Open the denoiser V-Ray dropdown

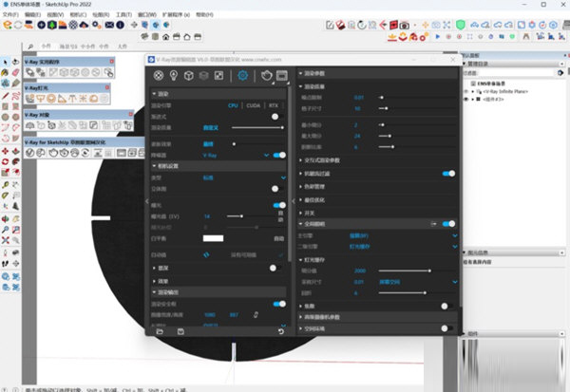point(266,155)
